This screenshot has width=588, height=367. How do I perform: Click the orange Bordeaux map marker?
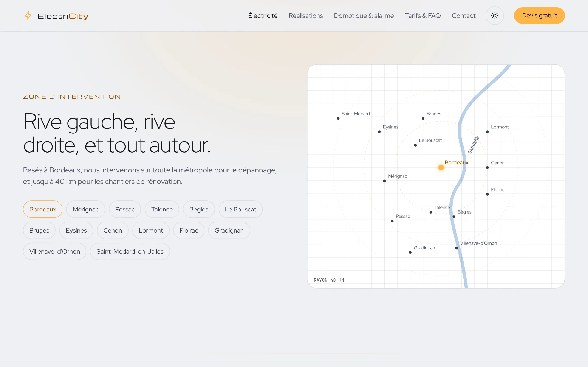[x=441, y=167]
